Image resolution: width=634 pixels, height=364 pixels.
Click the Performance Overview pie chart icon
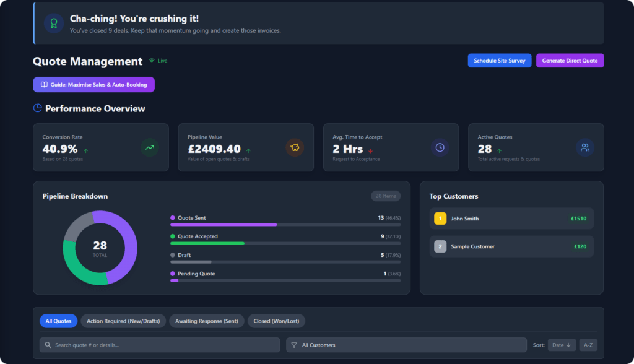(x=38, y=108)
